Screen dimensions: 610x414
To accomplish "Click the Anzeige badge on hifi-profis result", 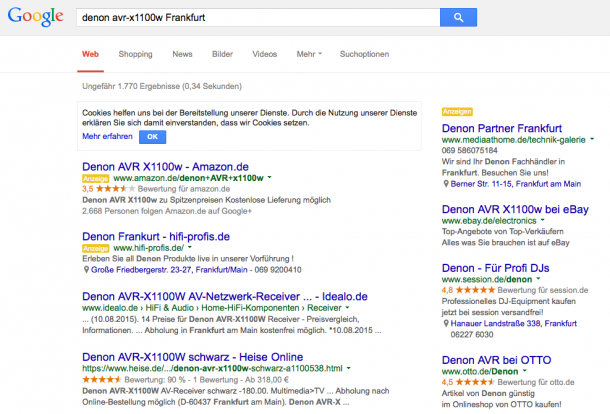I will click(x=96, y=248).
